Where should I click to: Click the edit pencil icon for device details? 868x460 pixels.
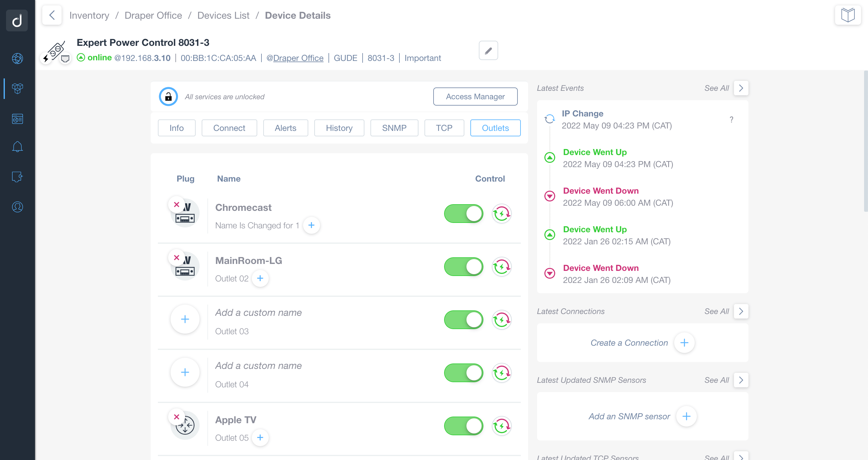coord(488,51)
